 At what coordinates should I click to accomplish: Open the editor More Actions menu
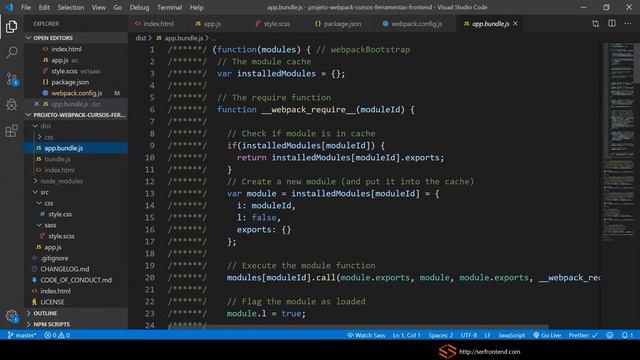click(x=628, y=24)
